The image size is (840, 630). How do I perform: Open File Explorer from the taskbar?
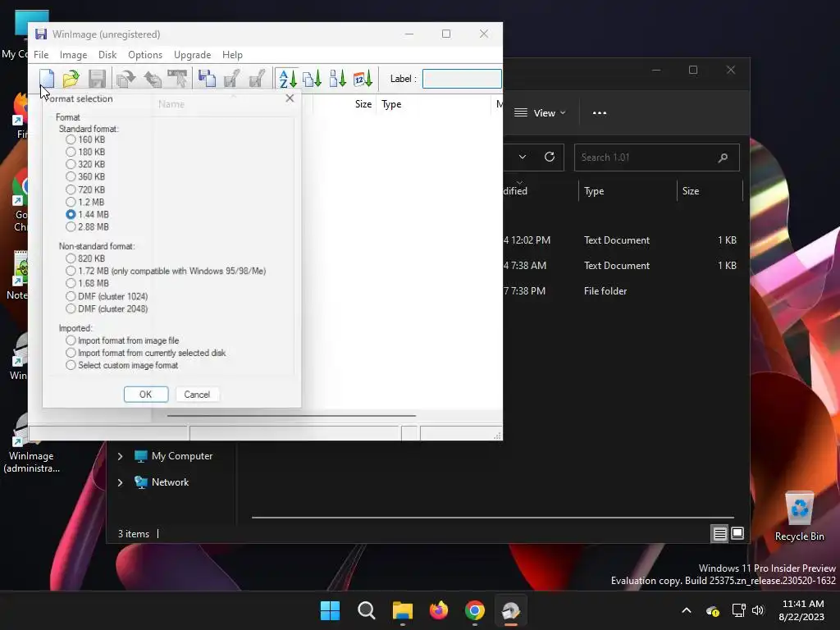(402, 610)
